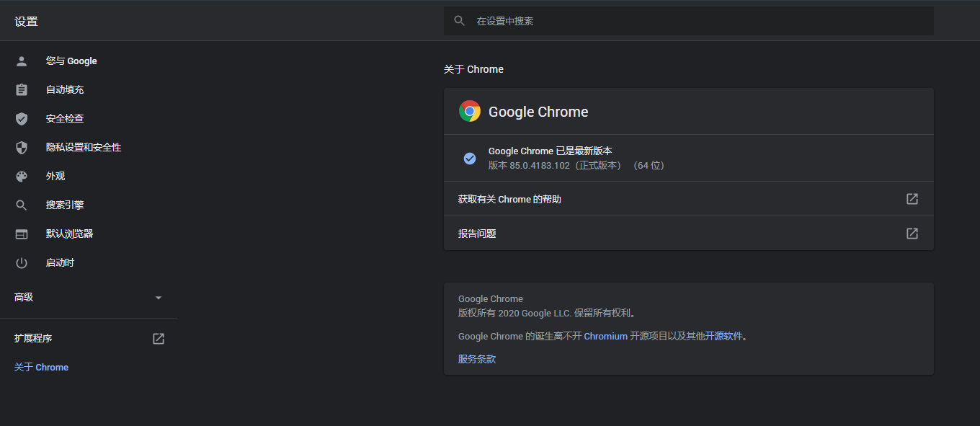Open the 开源软件 link
This screenshot has height=426, width=980.
pos(723,337)
